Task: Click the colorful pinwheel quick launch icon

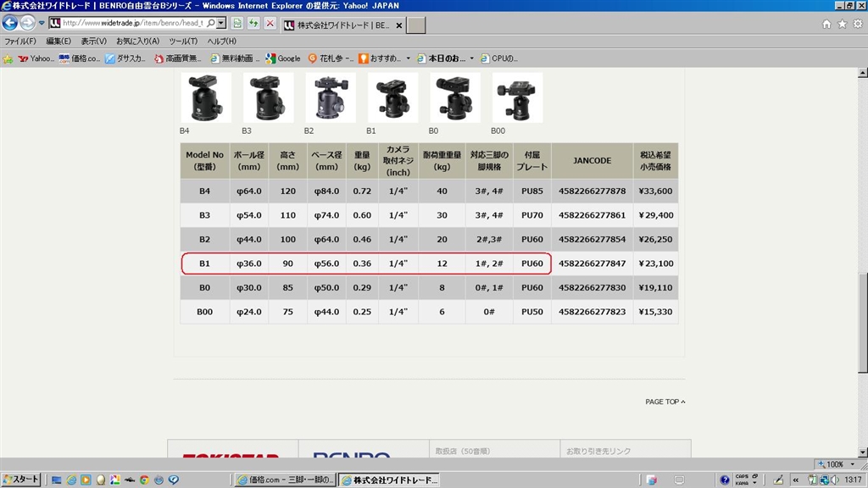Action: 115,480
